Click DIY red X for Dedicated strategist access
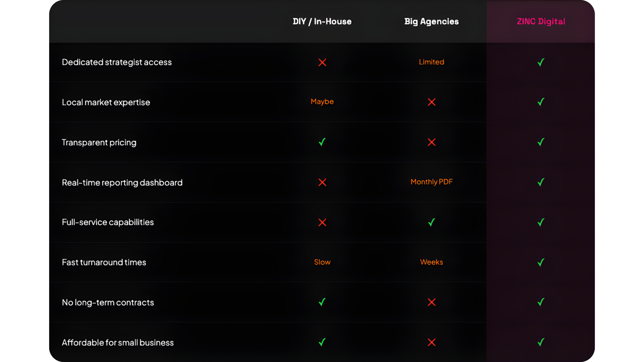 [x=322, y=62]
